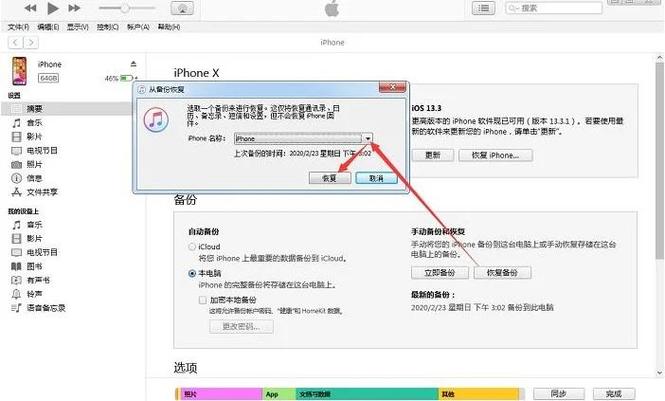Open the 帮助(H) menu

coord(169,27)
